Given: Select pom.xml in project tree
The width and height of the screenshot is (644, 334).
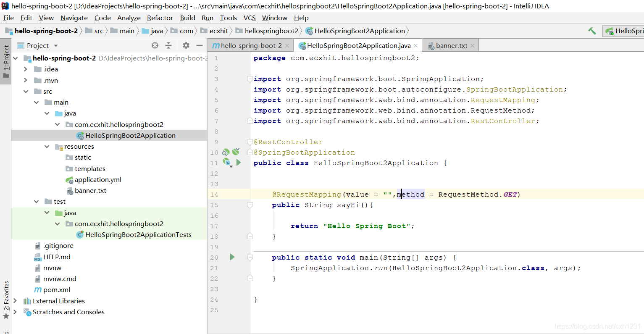Looking at the screenshot, I should (57, 289).
